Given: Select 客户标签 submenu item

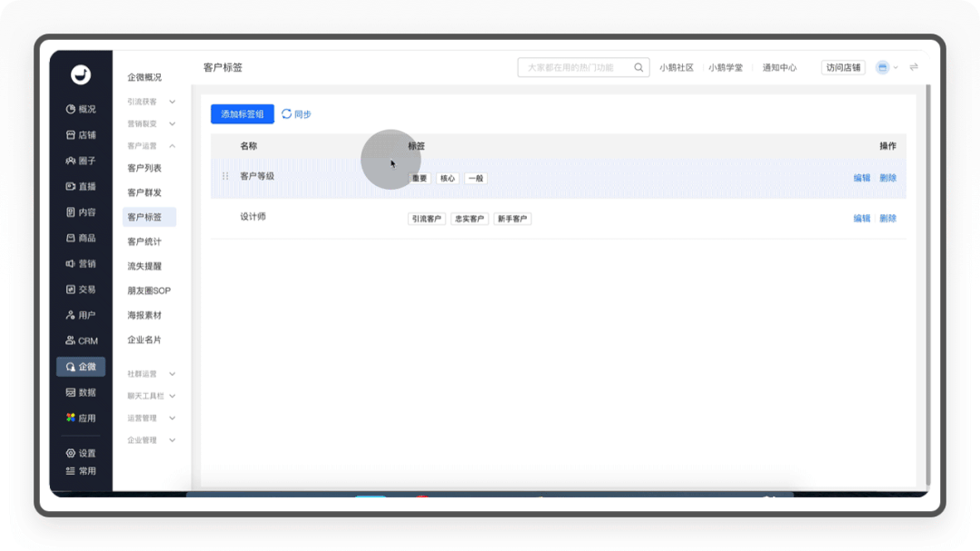Looking at the screenshot, I should tap(149, 217).
